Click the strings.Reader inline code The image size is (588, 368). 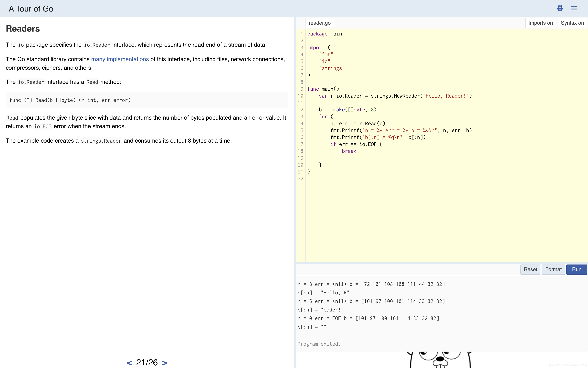[x=101, y=141]
